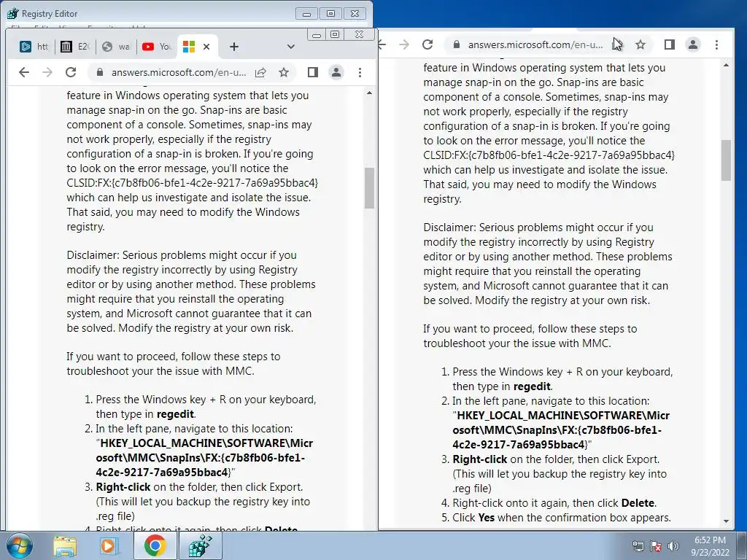The image size is (747, 560).
Task: Open the Windows Start menu
Action: click(x=19, y=545)
